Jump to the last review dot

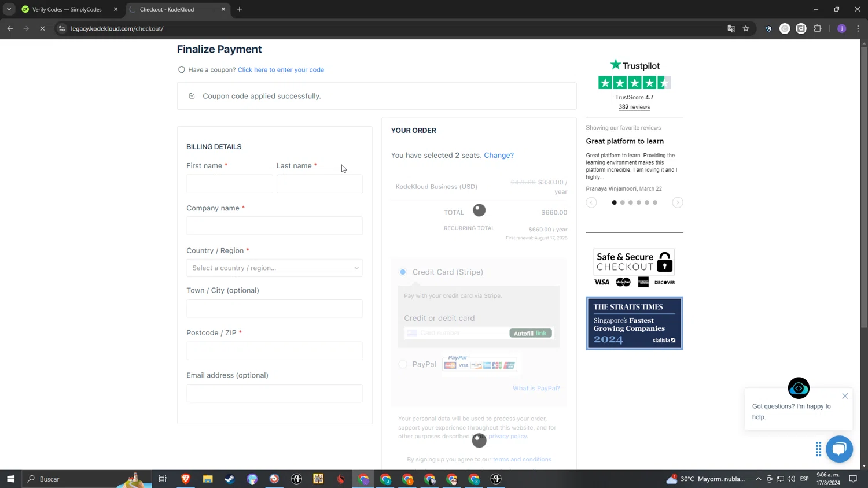click(655, 202)
